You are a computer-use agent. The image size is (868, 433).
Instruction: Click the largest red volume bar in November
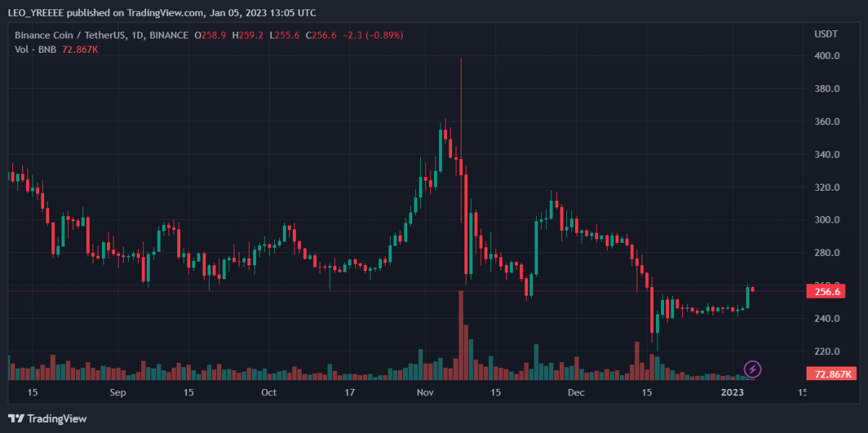(x=461, y=335)
